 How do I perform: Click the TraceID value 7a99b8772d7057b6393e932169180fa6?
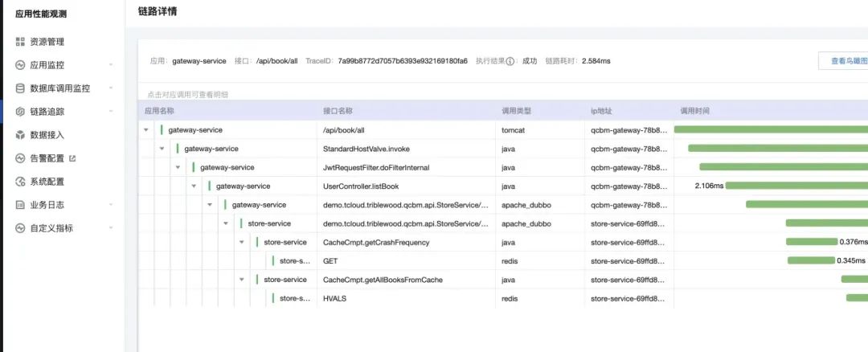403,61
